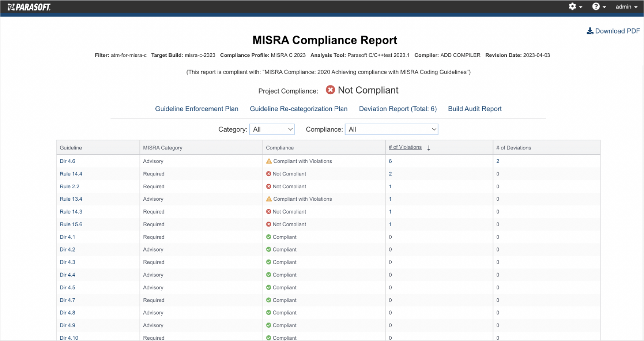Screen dimensions: 644x341
Task: Expand the Category dropdown
Action: click(x=272, y=129)
